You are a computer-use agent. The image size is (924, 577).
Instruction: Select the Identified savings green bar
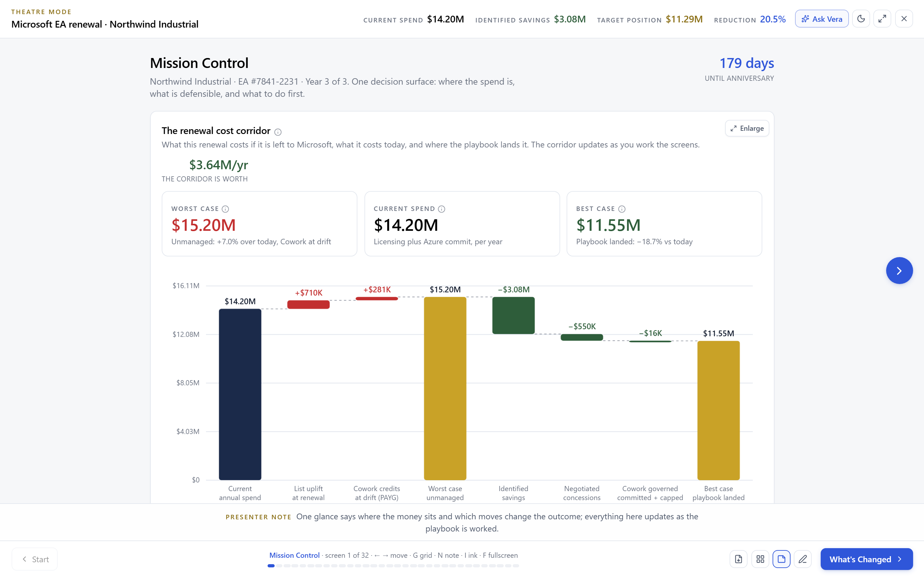(x=513, y=316)
